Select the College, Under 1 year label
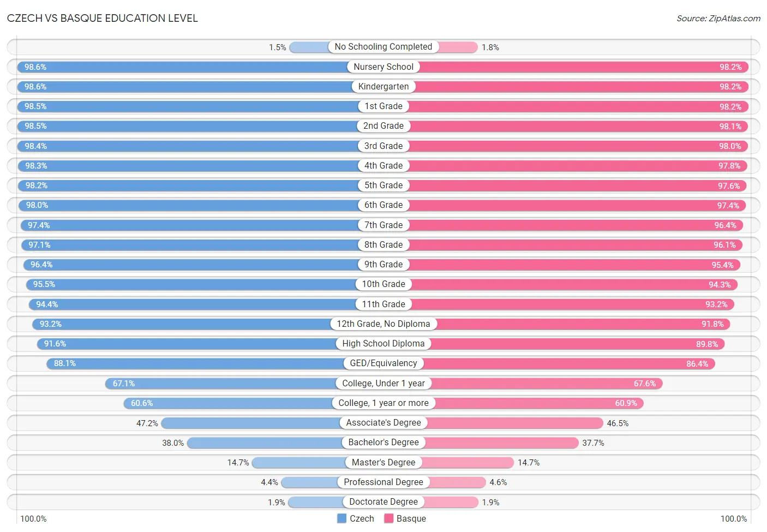 (383, 383)
